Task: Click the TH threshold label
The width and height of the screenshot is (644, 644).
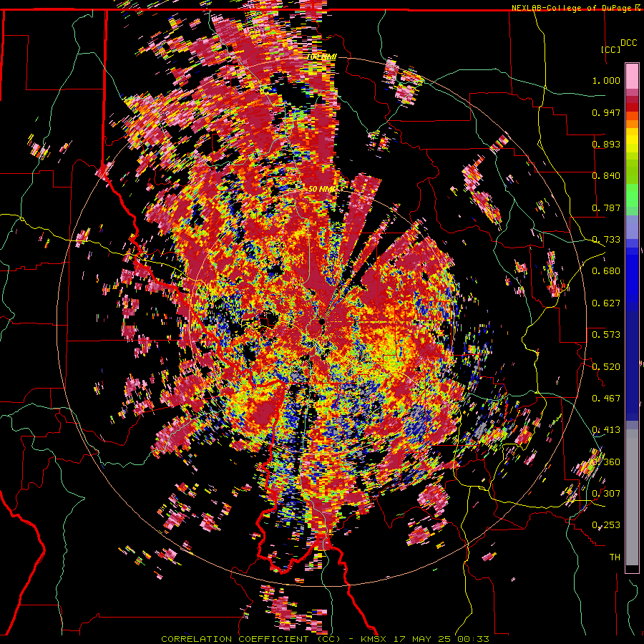Action: 615,557
